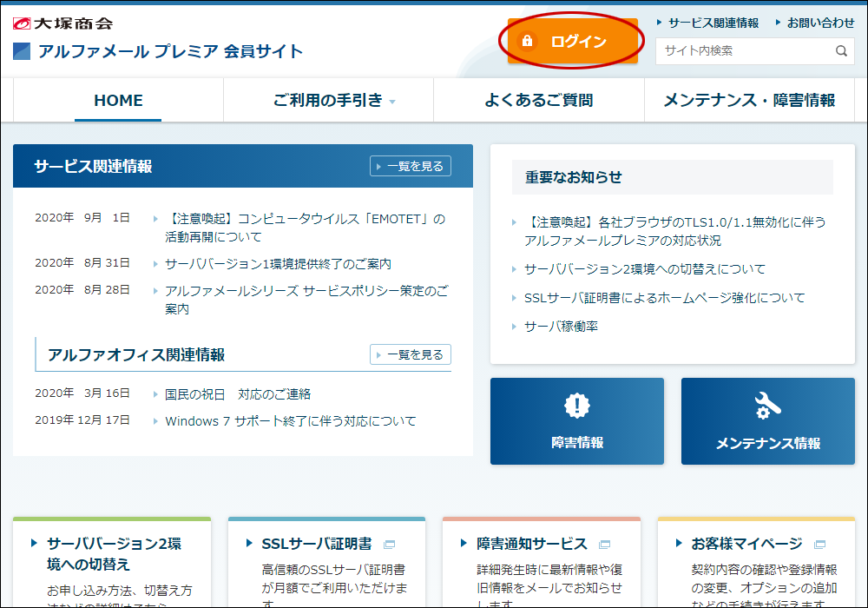Open the よくあるご質問 tab
Screen dimensions: 868x608
point(539,100)
